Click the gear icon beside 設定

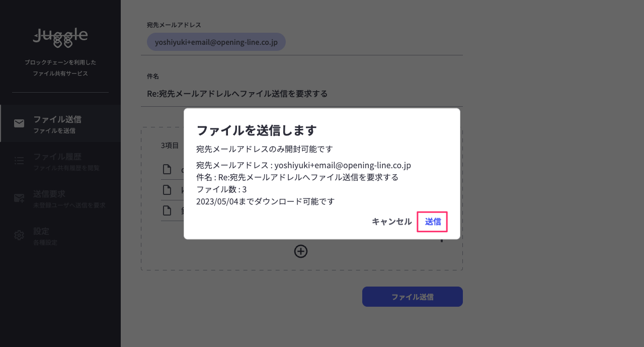coord(19,235)
